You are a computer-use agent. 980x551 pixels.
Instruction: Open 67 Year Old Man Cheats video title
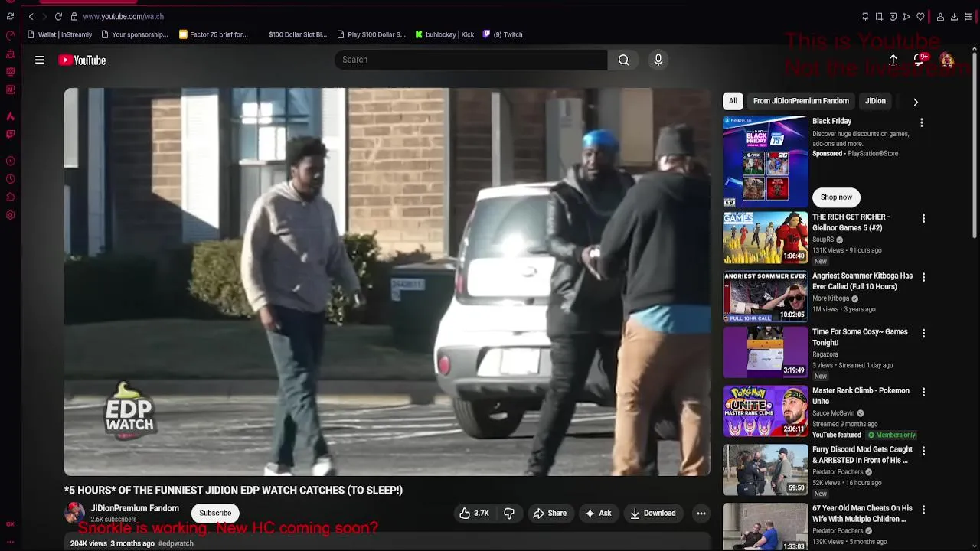tap(862, 514)
